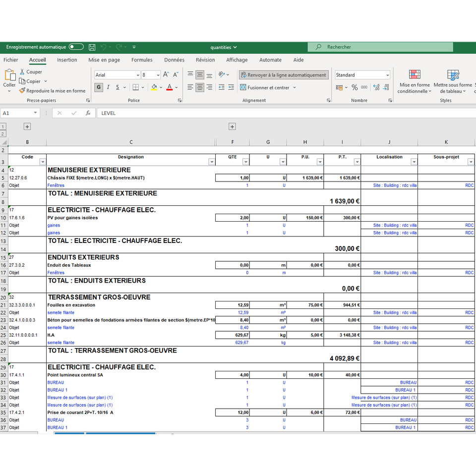Open the Designation column filter dropdown

coord(212,162)
